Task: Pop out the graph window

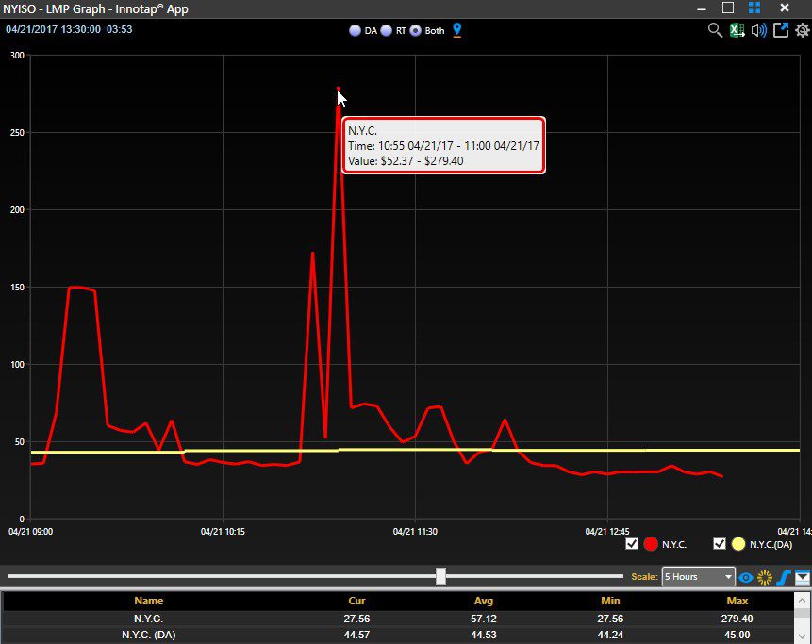Action: (781, 30)
